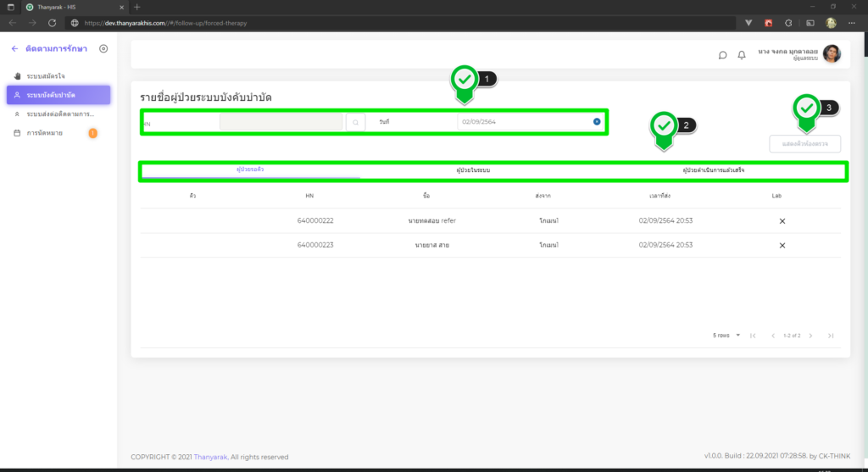Viewport: 868px width, 472px height.
Task: Click the Lab X icon for HN 640000222
Action: 782,221
